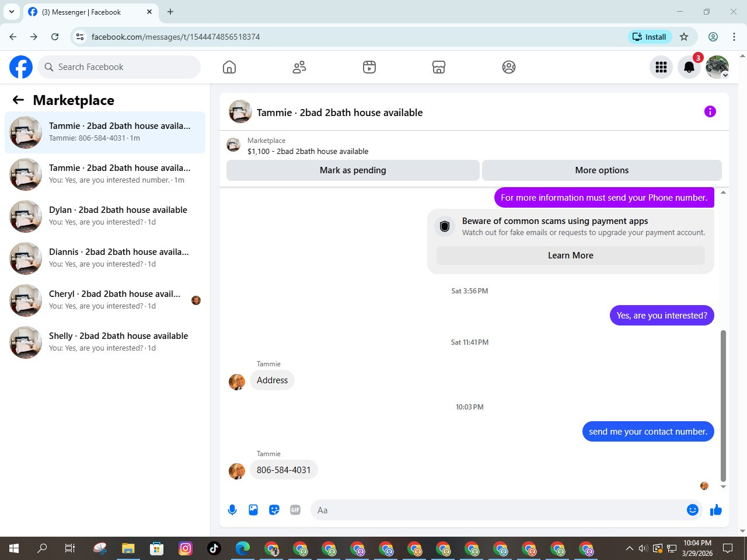Viewport: 747px width, 560px height.
Task: Select the 'Yes, are you interested?' message
Action: [x=662, y=316]
